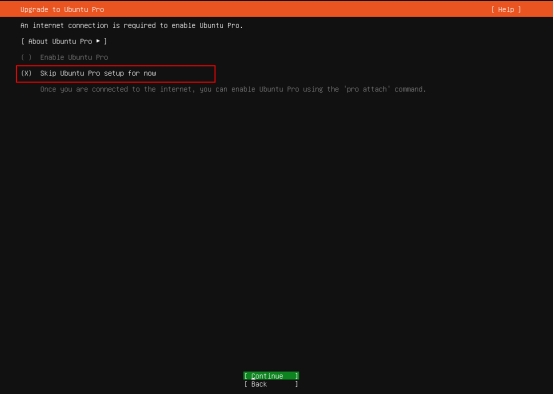
Task: Select Skip Ubuntu Pro setup for now
Action: 88,73
